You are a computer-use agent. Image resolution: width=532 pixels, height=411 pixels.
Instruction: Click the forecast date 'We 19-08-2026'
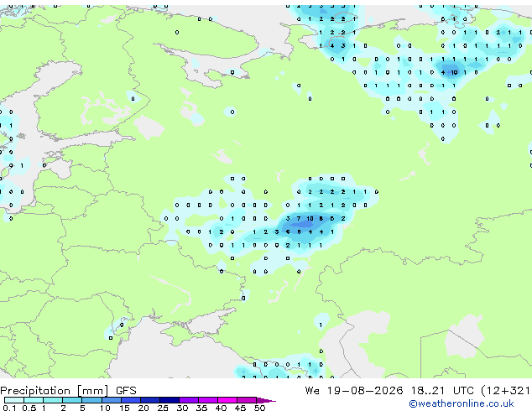tap(354, 391)
